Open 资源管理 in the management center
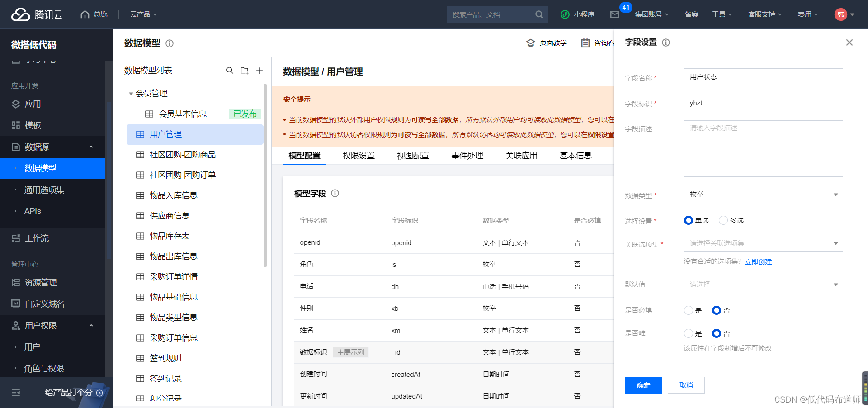 pos(40,282)
